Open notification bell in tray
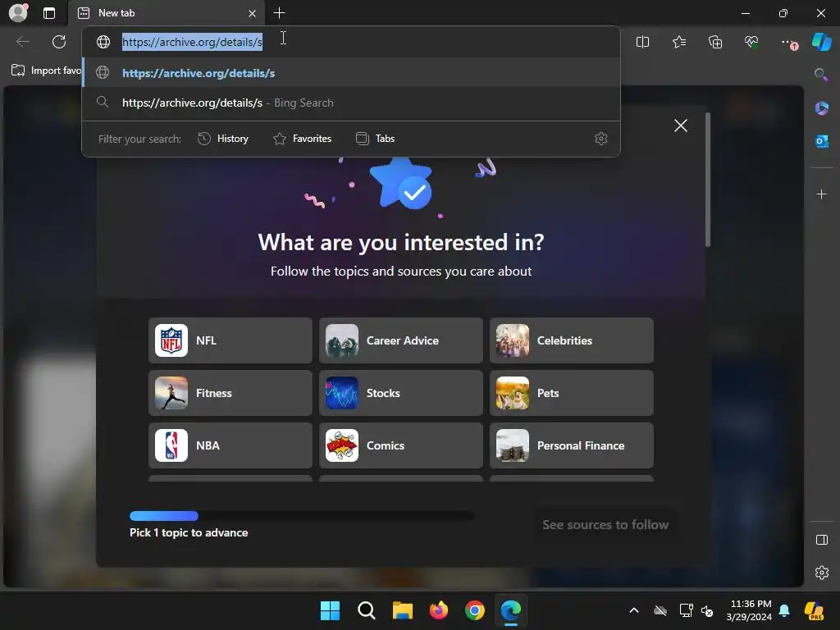This screenshot has width=840, height=630. point(784,610)
